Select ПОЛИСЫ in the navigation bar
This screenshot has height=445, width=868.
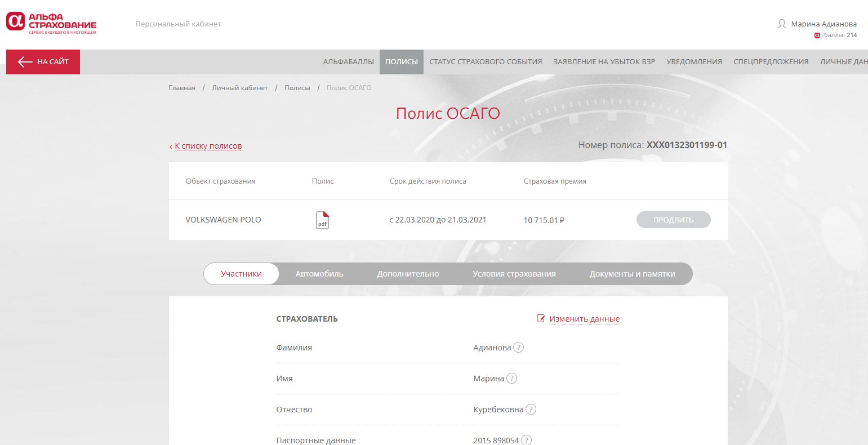tap(402, 62)
